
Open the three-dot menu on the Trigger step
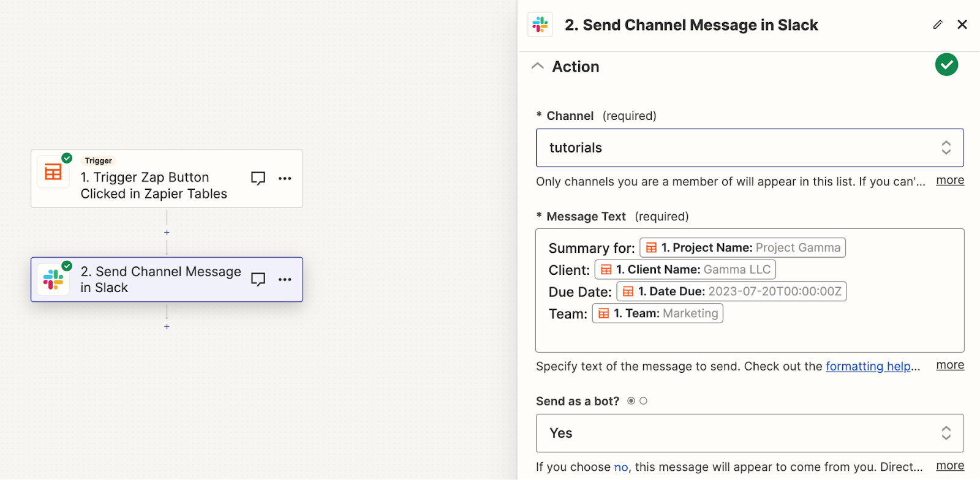coord(285,178)
